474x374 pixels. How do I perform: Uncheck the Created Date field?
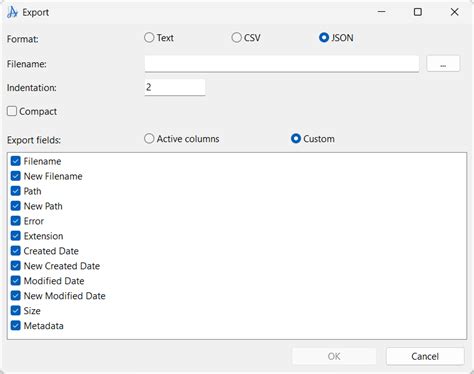[16, 251]
